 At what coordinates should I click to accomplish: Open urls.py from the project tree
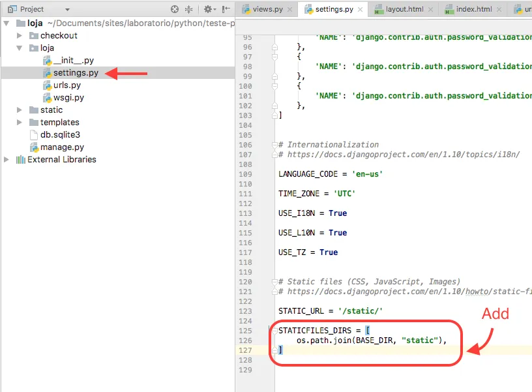coord(67,85)
